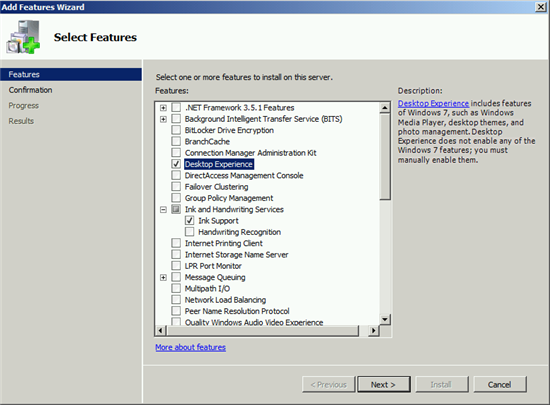Open the More about features link
The height and width of the screenshot is (405, 550).
190,347
